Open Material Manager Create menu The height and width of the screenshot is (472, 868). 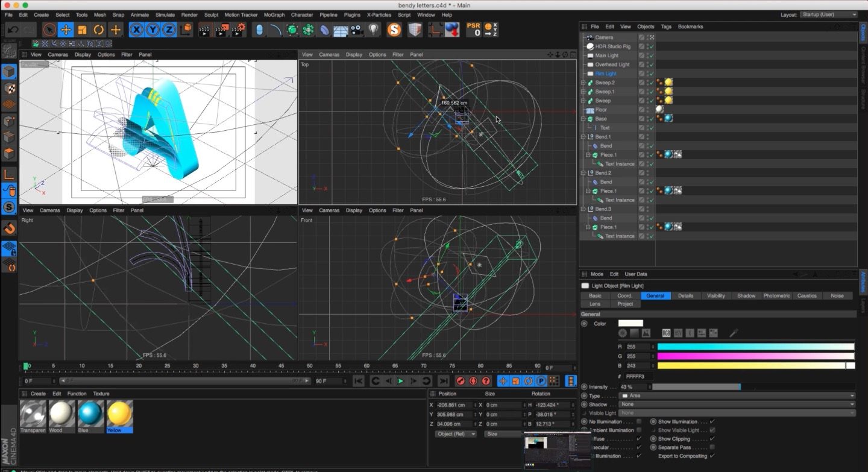[38, 394]
